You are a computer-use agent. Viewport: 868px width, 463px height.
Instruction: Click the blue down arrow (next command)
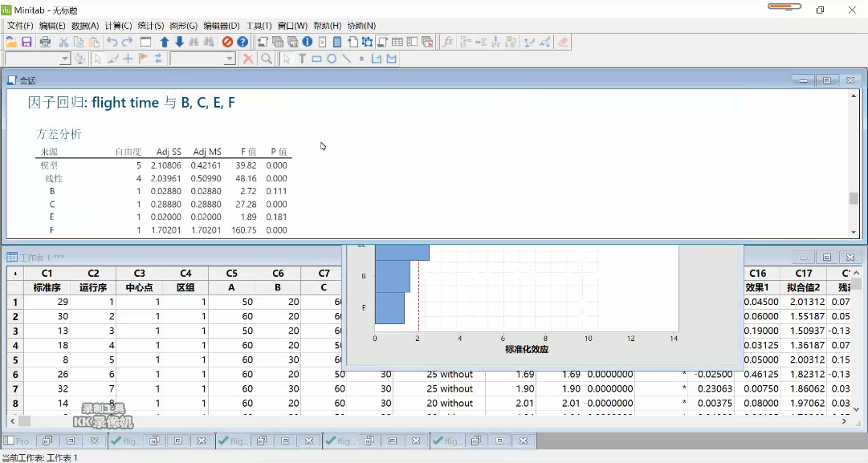(179, 42)
